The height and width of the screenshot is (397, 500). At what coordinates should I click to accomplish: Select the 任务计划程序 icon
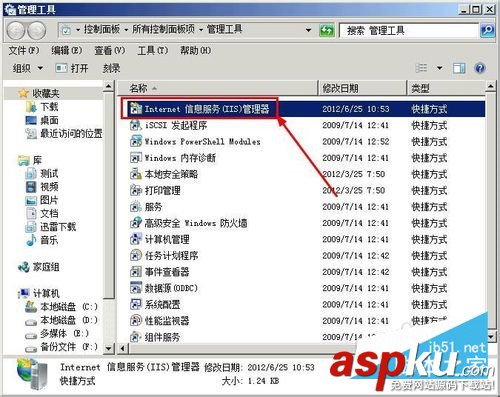[x=136, y=255]
